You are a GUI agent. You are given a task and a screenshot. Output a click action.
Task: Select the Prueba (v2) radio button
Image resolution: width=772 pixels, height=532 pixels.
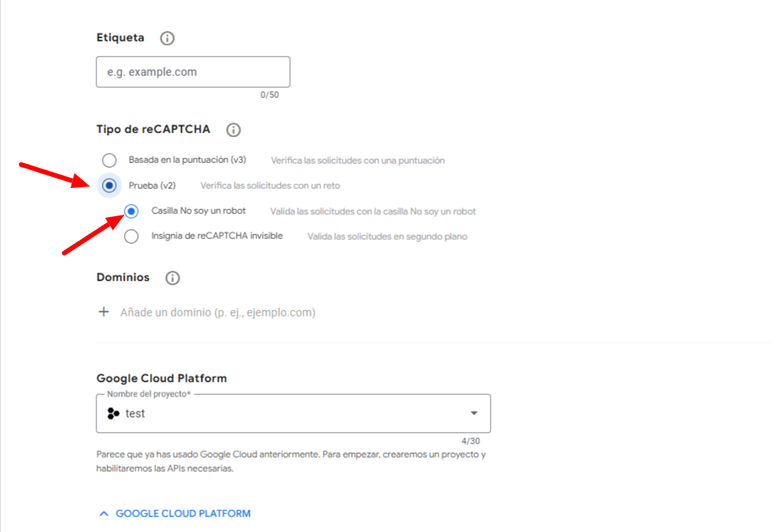(109, 186)
